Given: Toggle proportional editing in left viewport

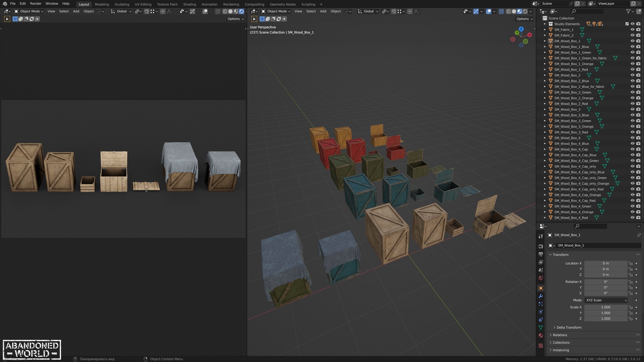Looking at the screenshot, I should (x=163, y=11).
